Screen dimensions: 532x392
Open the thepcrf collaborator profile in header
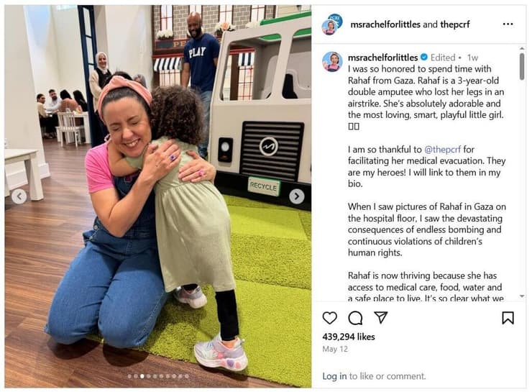tap(454, 24)
